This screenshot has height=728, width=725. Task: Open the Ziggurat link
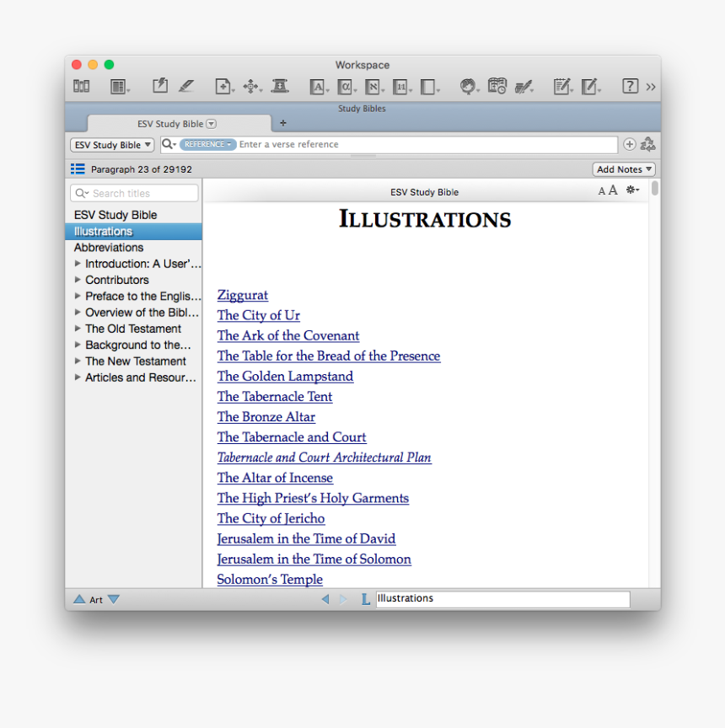(243, 295)
